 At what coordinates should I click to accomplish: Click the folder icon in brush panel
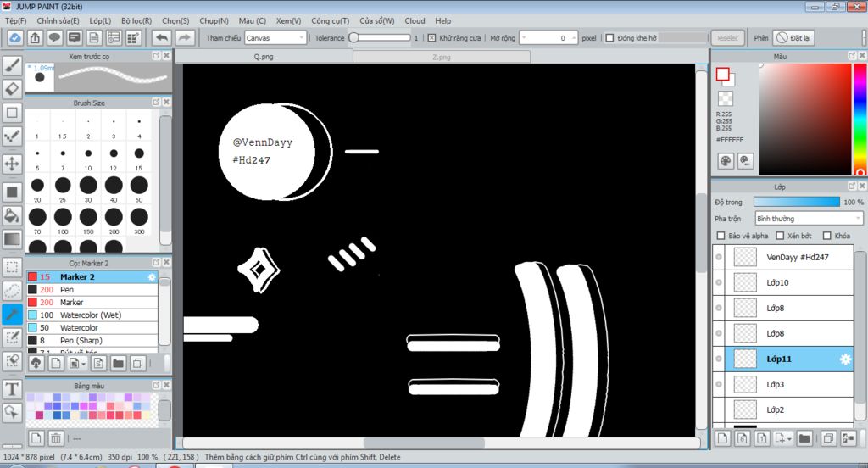[118, 364]
